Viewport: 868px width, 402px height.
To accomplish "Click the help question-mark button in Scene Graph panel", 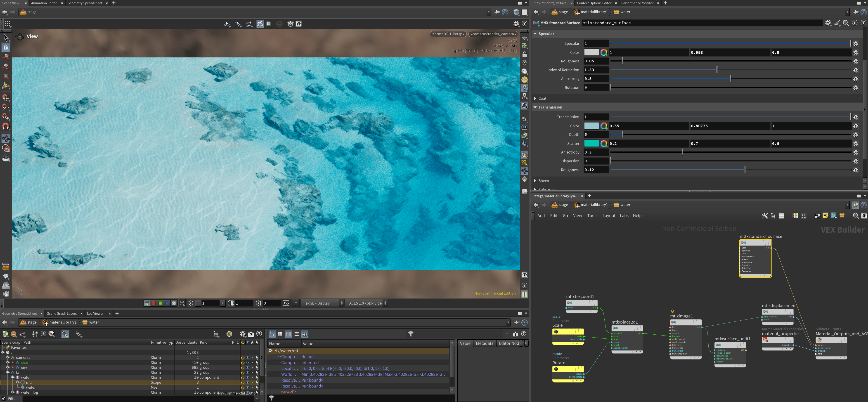I will 259,333.
